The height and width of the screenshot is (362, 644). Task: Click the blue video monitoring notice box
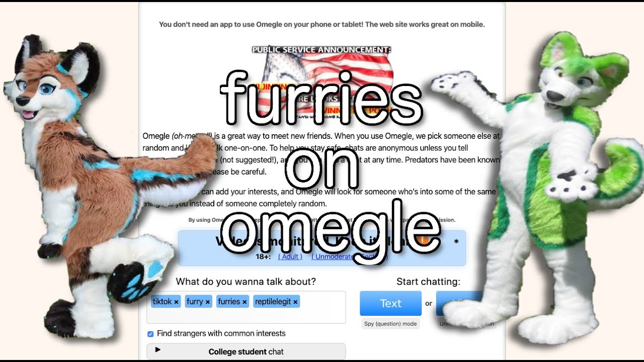(322, 248)
